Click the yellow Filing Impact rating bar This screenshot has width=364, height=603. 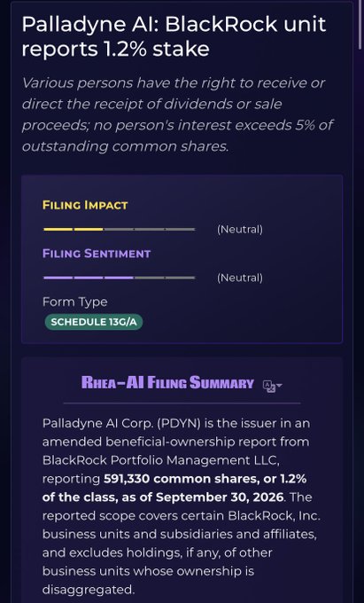click(120, 229)
